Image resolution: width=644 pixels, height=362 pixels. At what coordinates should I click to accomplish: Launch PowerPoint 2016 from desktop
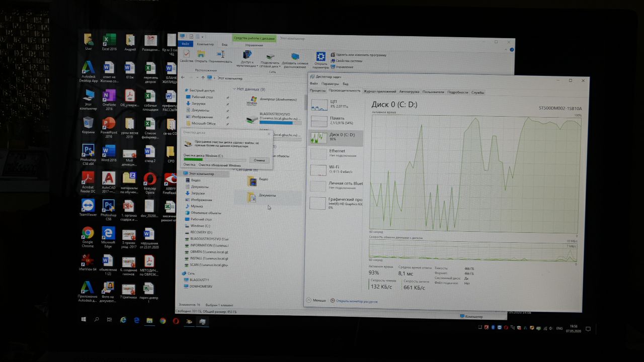click(109, 127)
